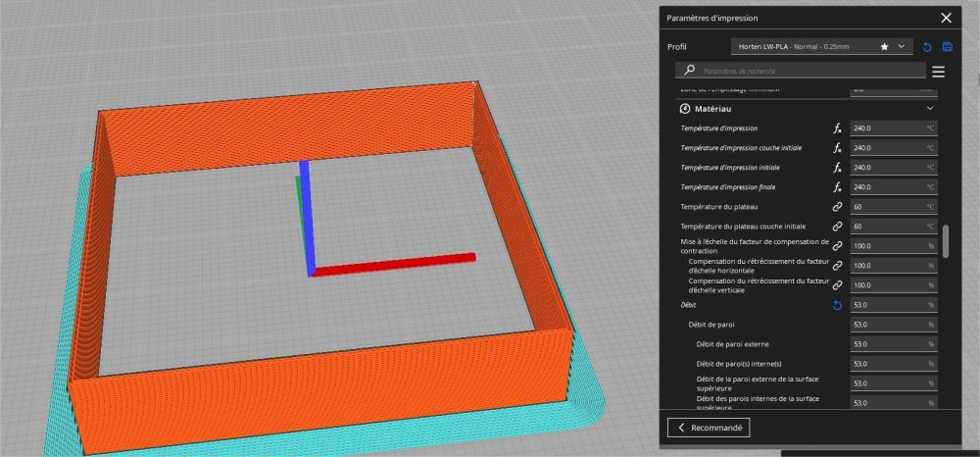Click the Débit de paroi label
Viewport: 980px width, 457px height.
711,325
